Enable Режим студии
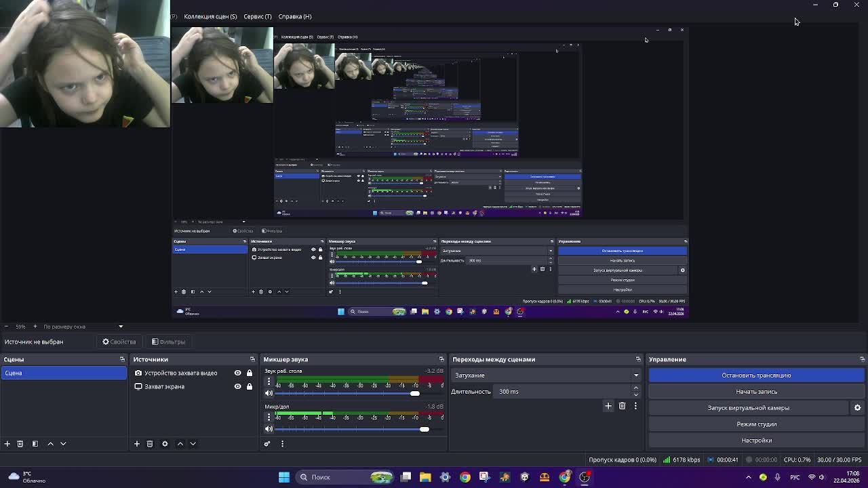 756,424
